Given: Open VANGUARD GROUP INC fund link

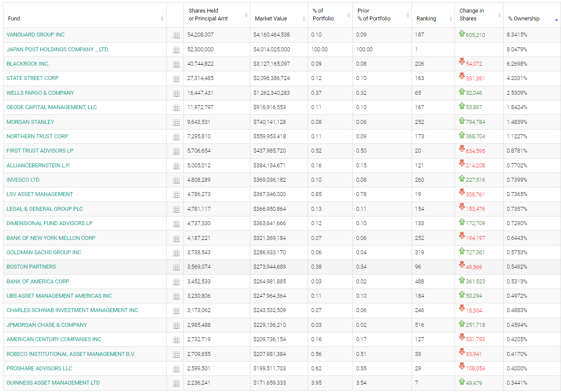Looking at the screenshot, I should pyautogui.click(x=36, y=35).
